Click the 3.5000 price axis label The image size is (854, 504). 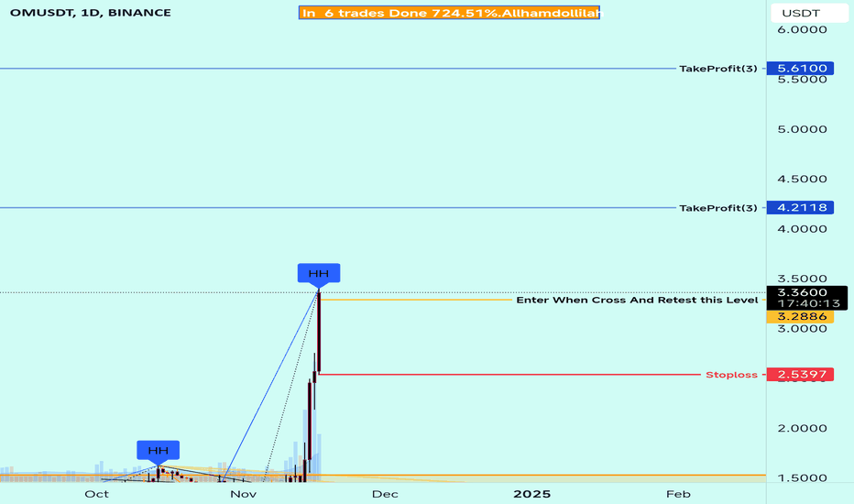tap(803, 279)
